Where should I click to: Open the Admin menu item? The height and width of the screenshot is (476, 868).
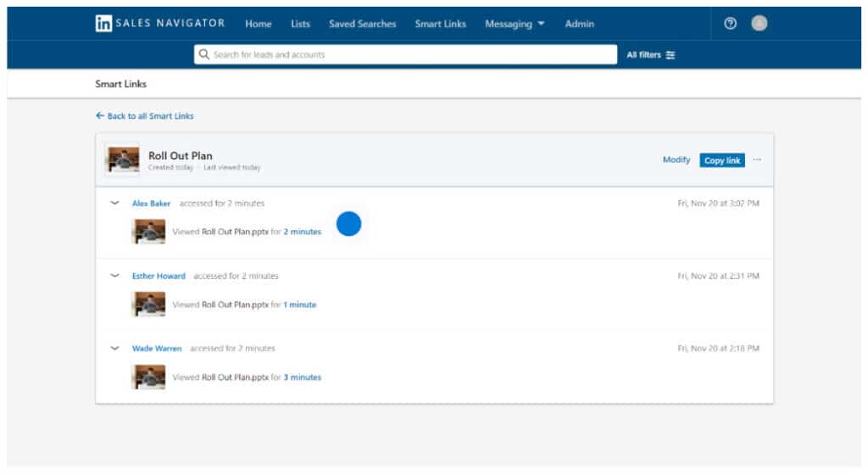click(580, 24)
